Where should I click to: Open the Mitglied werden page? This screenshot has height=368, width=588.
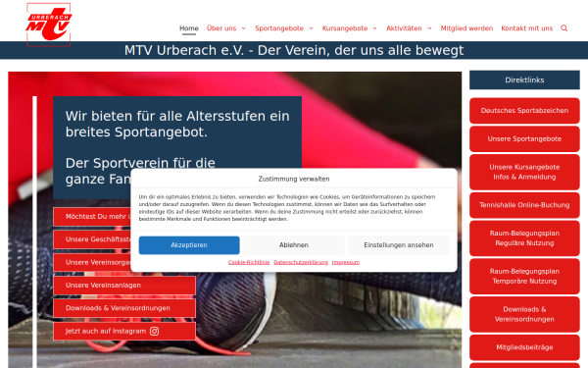pyautogui.click(x=466, y=28)
